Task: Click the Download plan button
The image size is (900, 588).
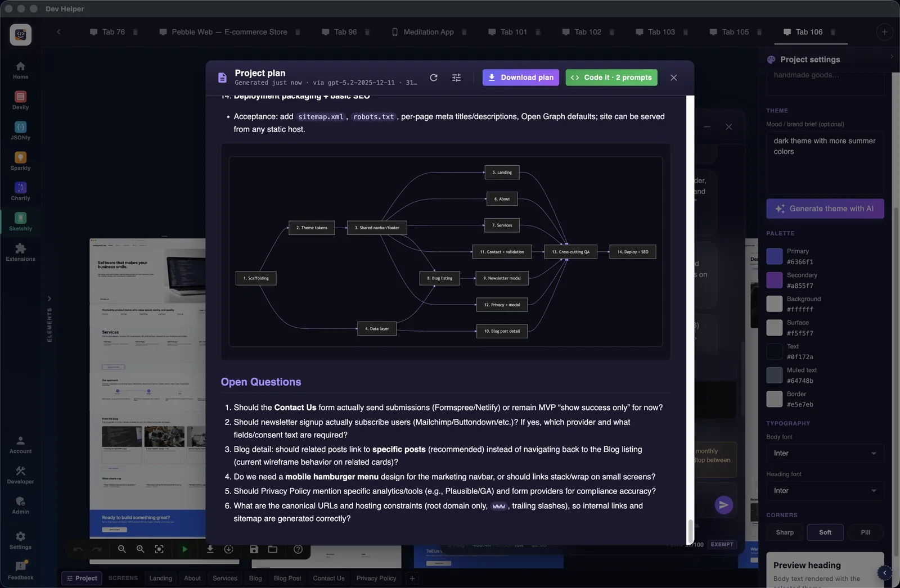Action: tap(521, 78)
